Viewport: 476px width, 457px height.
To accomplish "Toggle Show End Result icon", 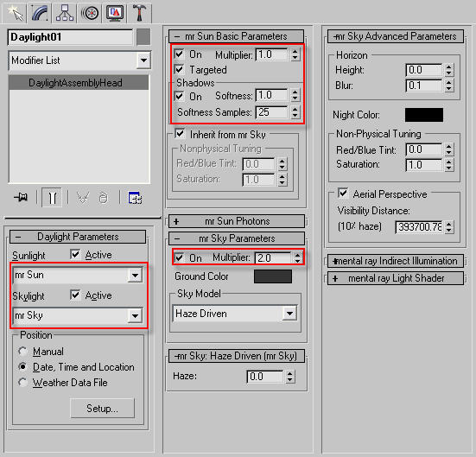I will (x=52, y=198).
